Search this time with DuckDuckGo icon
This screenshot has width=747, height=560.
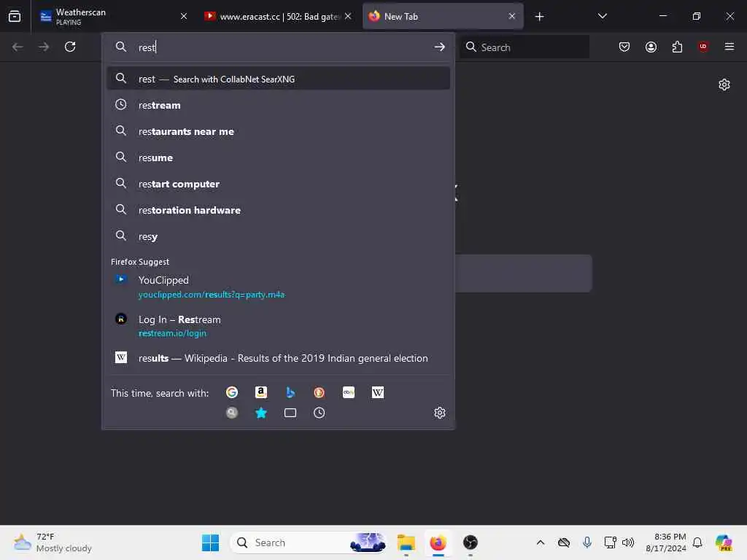pos(320,392)
